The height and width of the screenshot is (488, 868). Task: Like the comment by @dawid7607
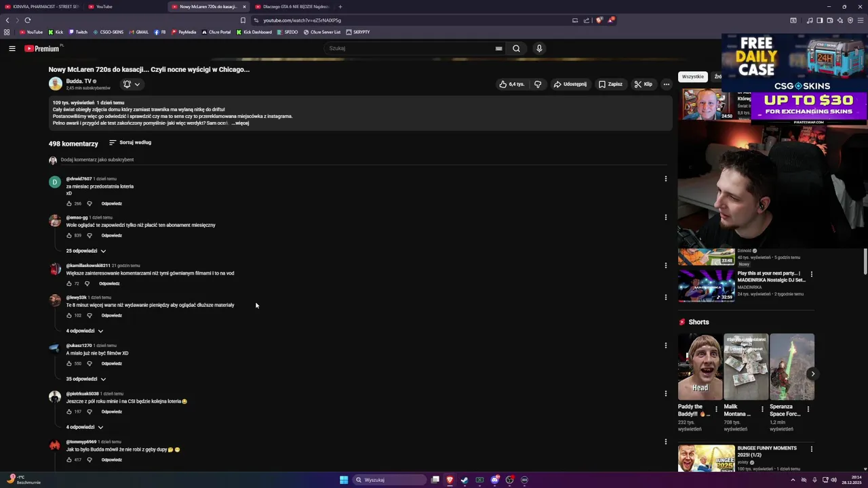(69, 203)
